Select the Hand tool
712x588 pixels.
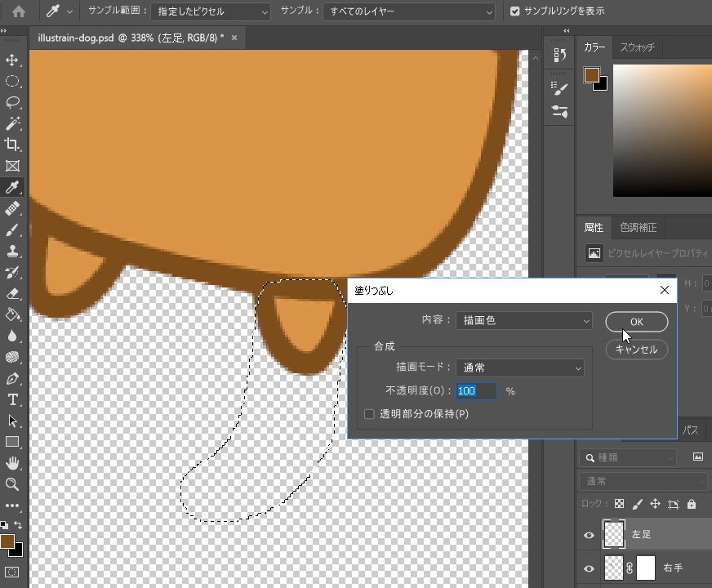click(x=12, y=463)
